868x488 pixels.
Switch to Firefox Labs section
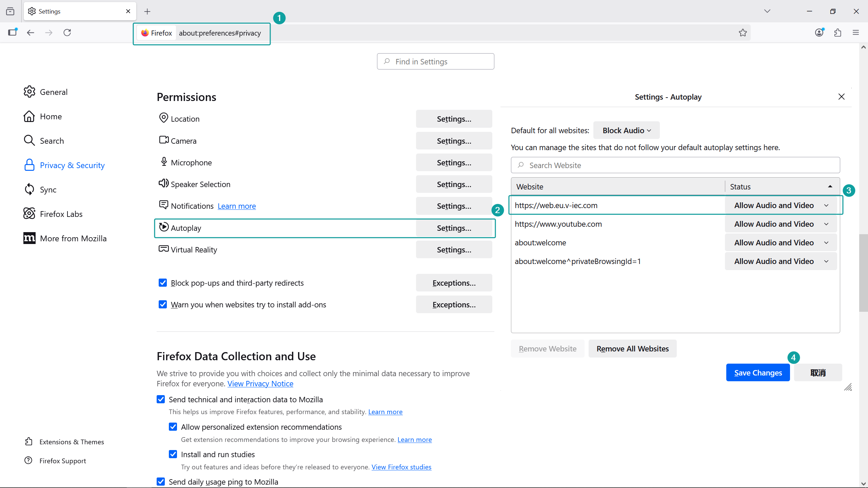coord(61,214)
